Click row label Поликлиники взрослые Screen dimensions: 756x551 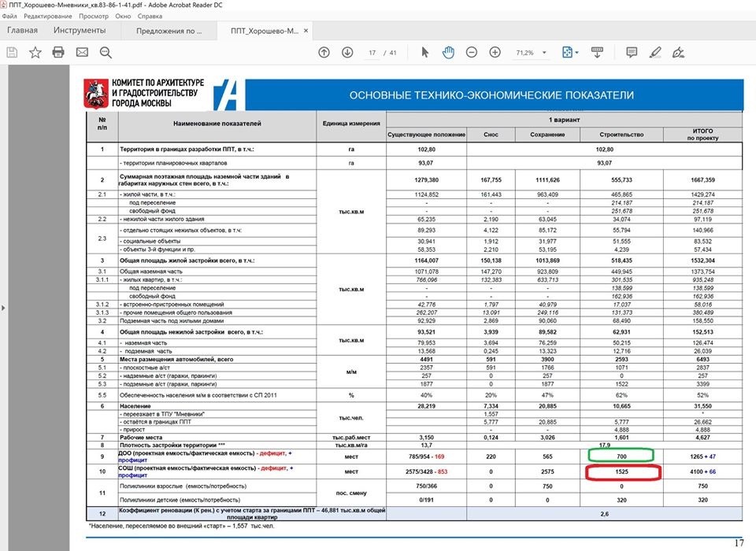click(183, 486)
